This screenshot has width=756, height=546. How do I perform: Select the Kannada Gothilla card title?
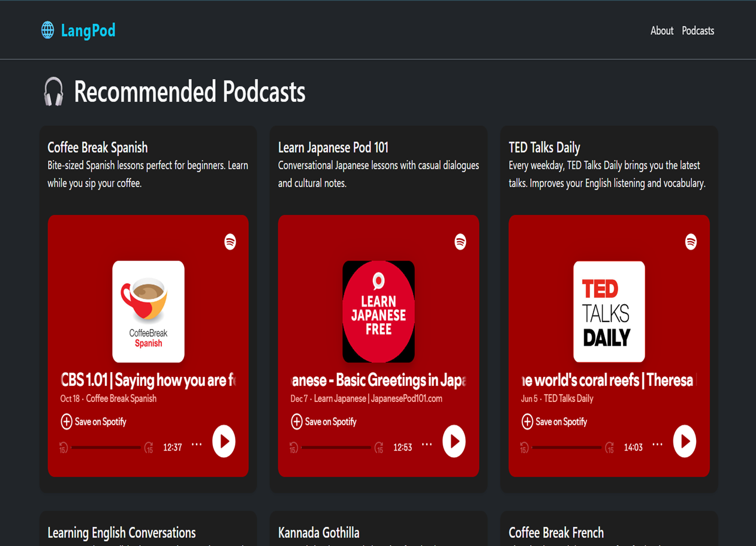point(319,533)
